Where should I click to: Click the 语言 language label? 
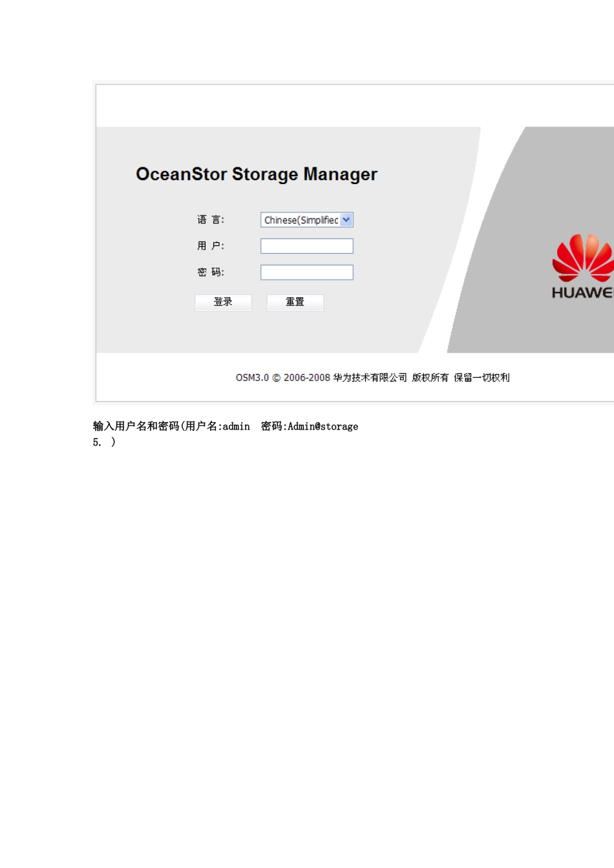pos(211,220)
